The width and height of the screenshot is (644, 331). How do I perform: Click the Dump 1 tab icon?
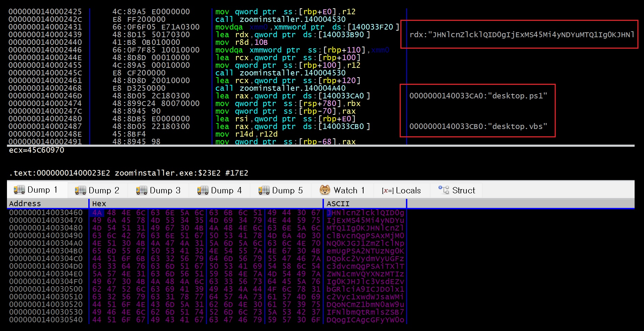[19, 190]
